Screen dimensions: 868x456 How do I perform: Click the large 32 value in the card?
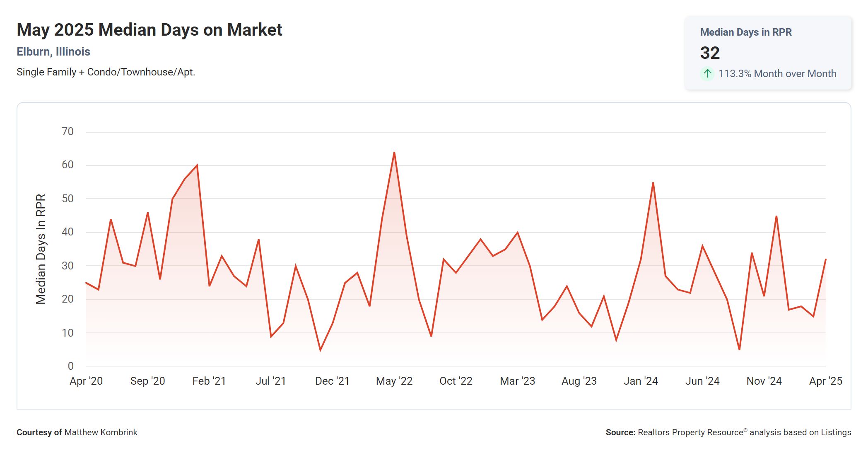(710, 53)
